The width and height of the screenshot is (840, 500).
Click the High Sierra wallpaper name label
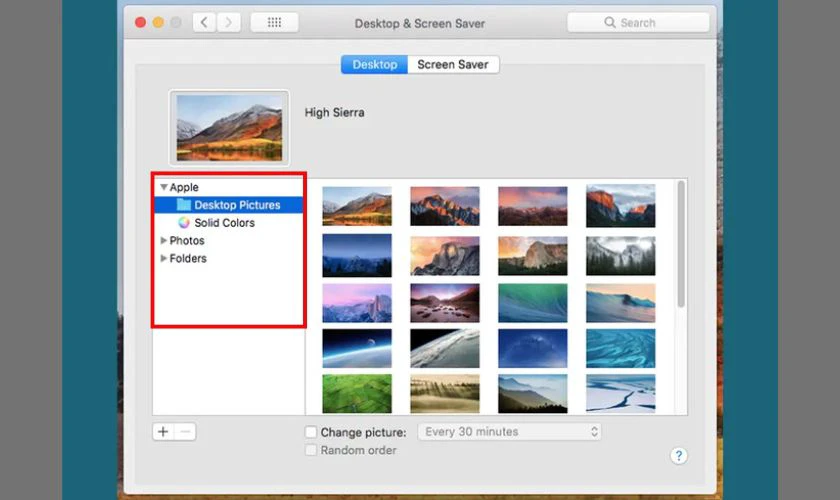(334, 113)
